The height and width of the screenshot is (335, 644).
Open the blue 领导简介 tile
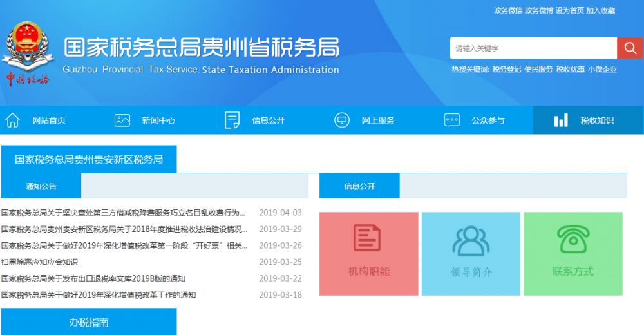(x=471, y=254)
